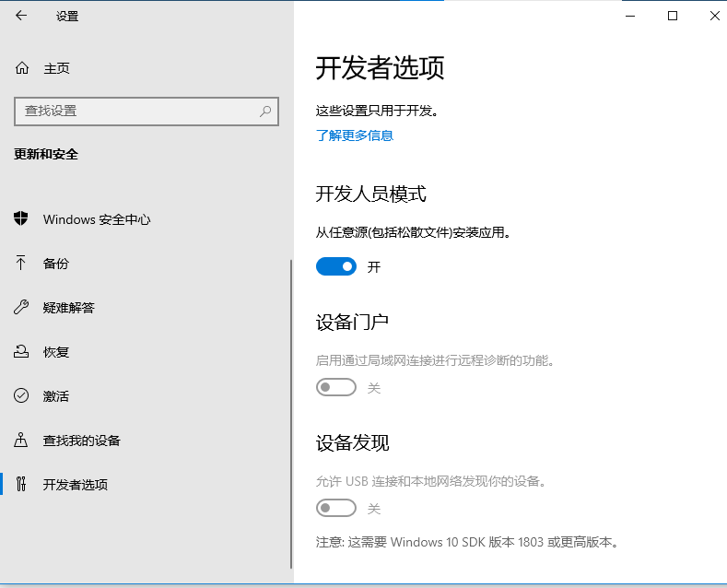The height and width of the screenshot is (588, 727).
Task: Click the magnifier icon in search box
Action: [265, 112]
